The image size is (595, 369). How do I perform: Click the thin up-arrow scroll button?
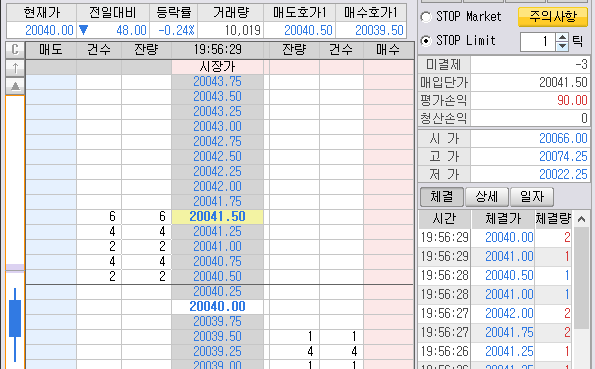point(15,68)
